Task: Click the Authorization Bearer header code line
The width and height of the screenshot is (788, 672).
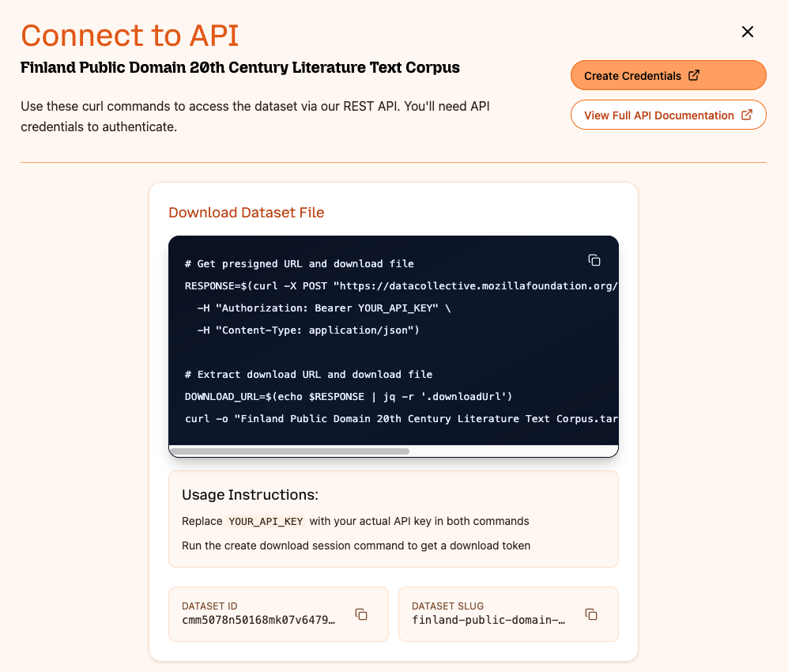Action: click(324, 308)
